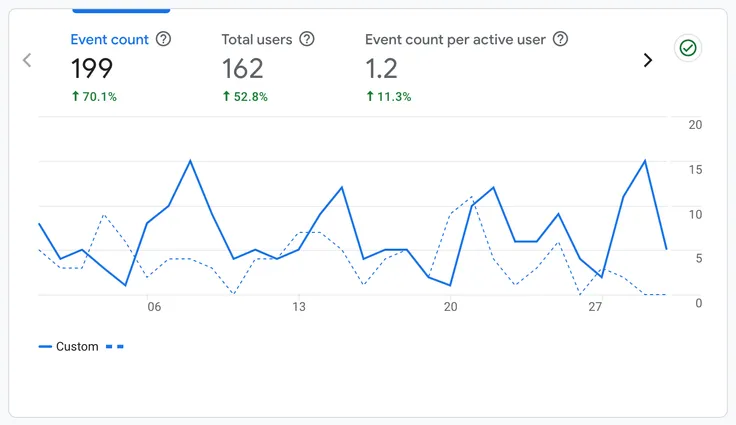This screenshot has height=425, width=736.
Task: Switch to the Total users metric tab
Action: [x=257, y=40]
